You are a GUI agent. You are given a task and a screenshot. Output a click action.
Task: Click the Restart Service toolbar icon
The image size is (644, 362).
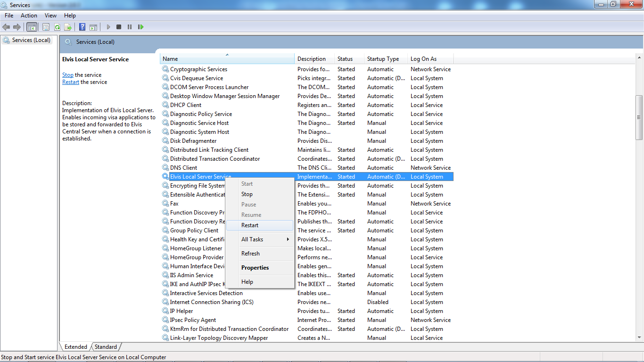pos(140,27)
